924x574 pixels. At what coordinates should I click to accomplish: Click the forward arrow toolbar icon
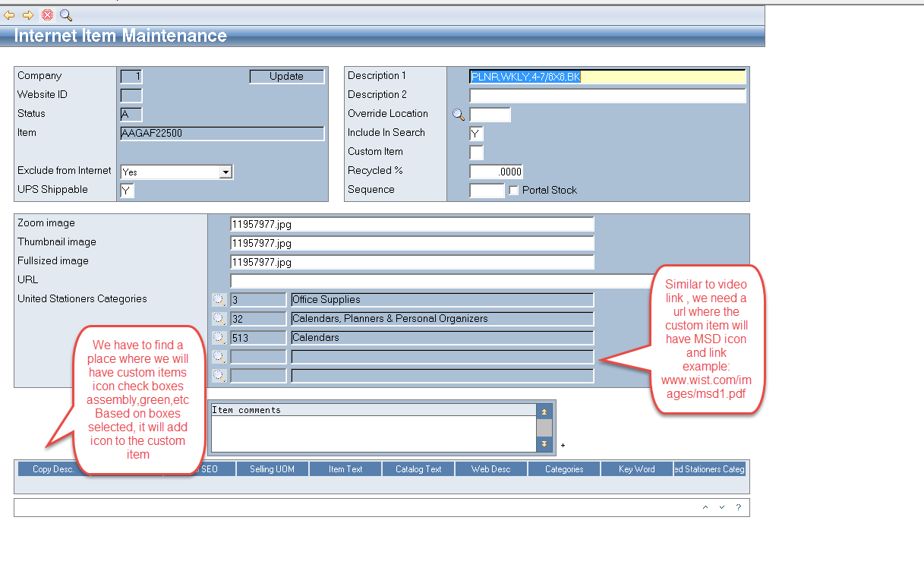point(28,14)
